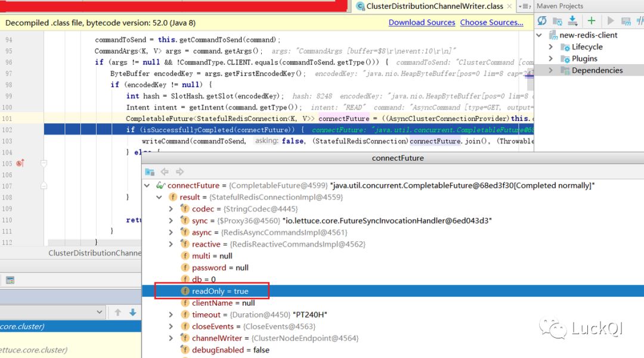Run Maven Build with play icon
The width and height of the screenshot is (644, 358).
click(611, 21)
